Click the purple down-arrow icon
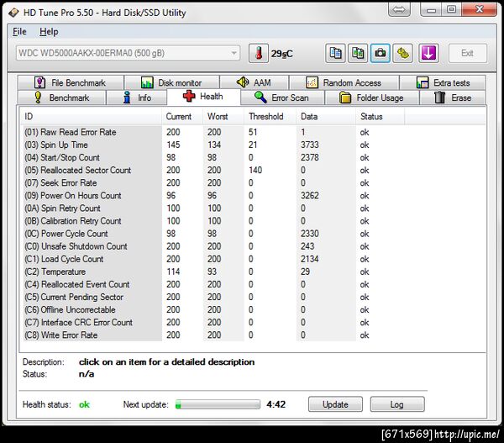 pos(428,53)
